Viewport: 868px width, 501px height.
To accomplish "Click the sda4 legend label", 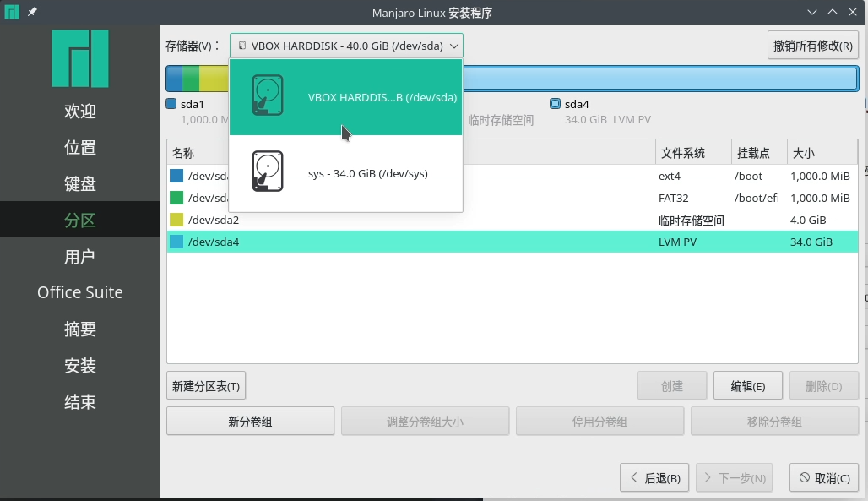I will 577,104.
